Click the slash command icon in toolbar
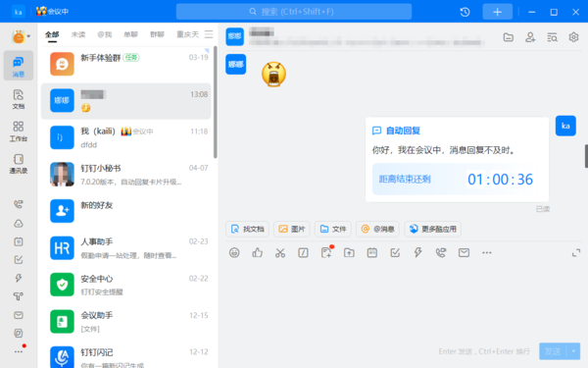Screen dimensions: 588x368 point(303,253)
